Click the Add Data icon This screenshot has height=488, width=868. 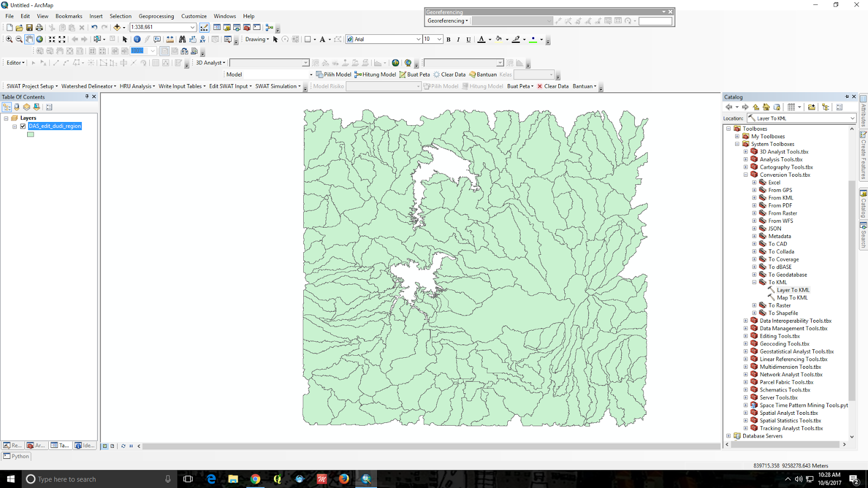pyautogui.click(x=118, y=27)
